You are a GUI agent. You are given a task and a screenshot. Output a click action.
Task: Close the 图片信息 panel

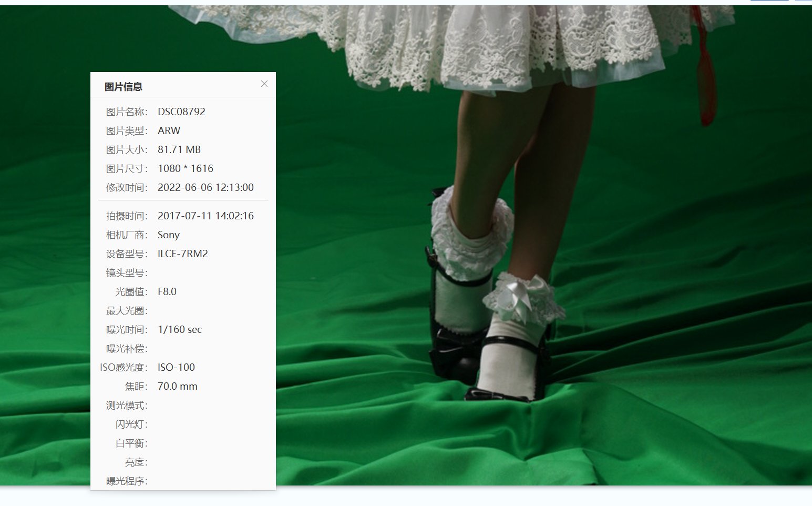tap(264, 84)
